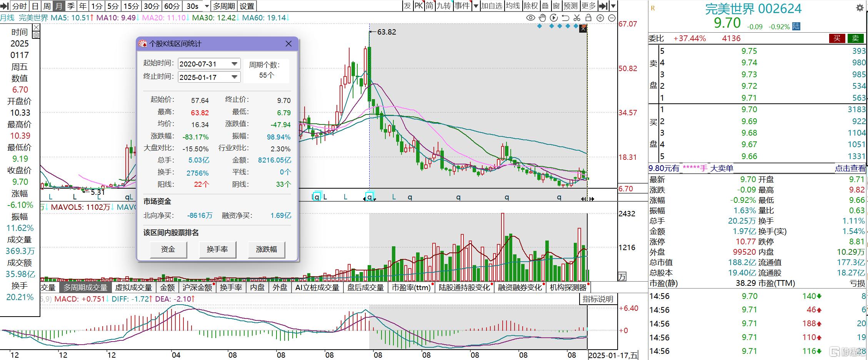The height and width of the screenshot is (360, 868).
Task: Select the 年 yearly period
Action: click(83, 6)
